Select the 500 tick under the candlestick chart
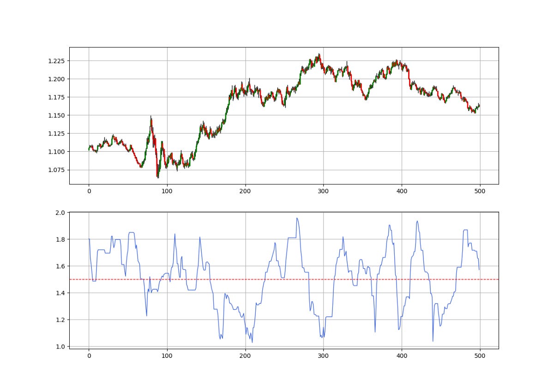This screenshot has height=392, width=554. (480, 190)
